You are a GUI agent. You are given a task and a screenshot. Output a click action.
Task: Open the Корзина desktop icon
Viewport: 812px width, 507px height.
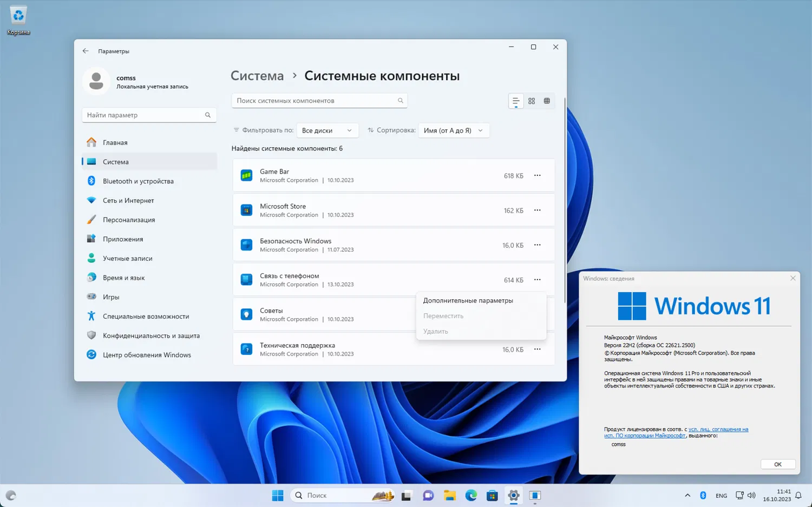click(18, 21)
